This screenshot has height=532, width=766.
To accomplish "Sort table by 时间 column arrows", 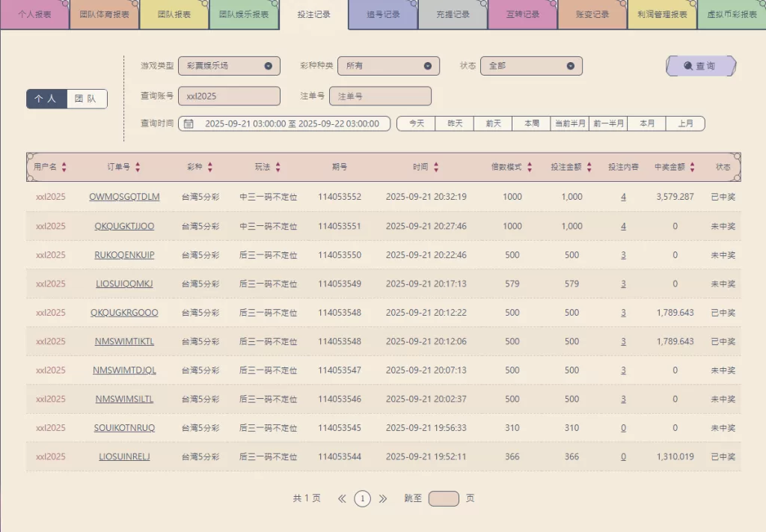I will point(436,168).
